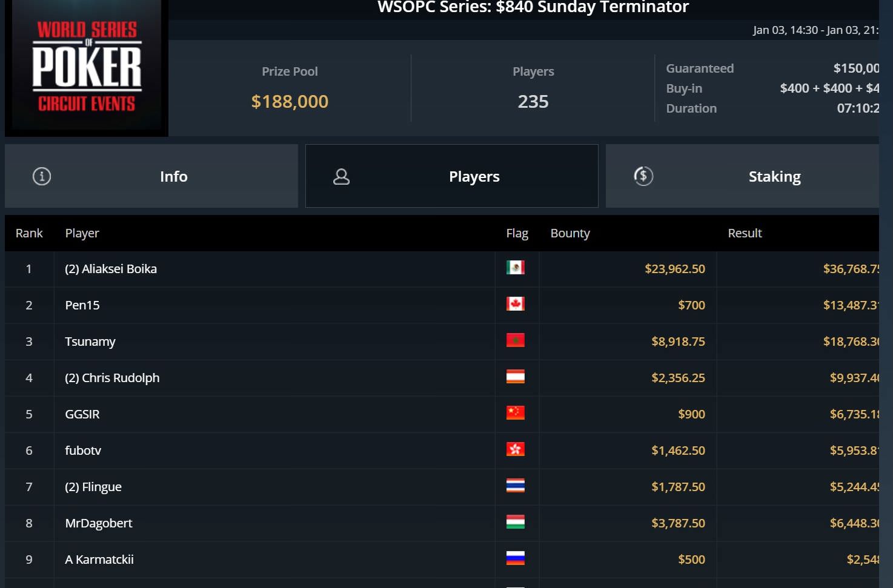Open the Players tab

point(452,176)
